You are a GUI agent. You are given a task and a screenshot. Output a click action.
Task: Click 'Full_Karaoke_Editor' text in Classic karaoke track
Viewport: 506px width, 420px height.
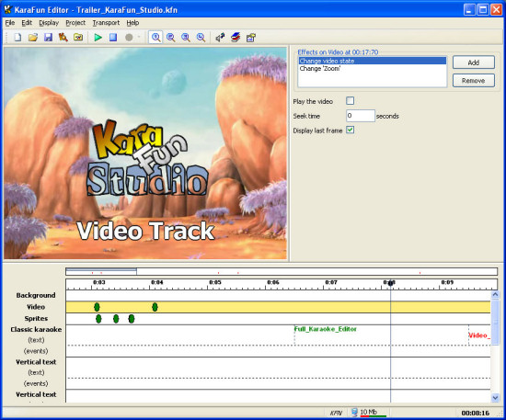point(326,329)
